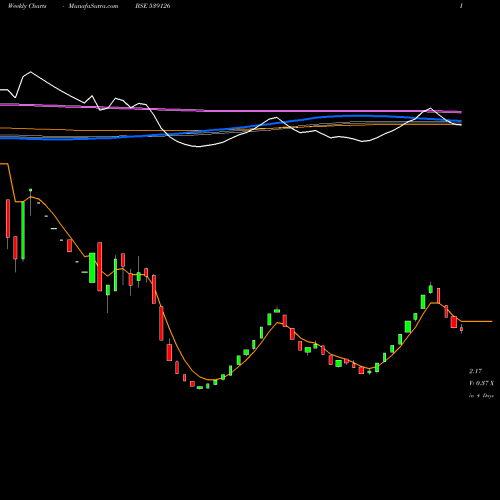Click the "in 4 Days" label
The width and height of the screenshot is (500, 500).
click(481, 396)
